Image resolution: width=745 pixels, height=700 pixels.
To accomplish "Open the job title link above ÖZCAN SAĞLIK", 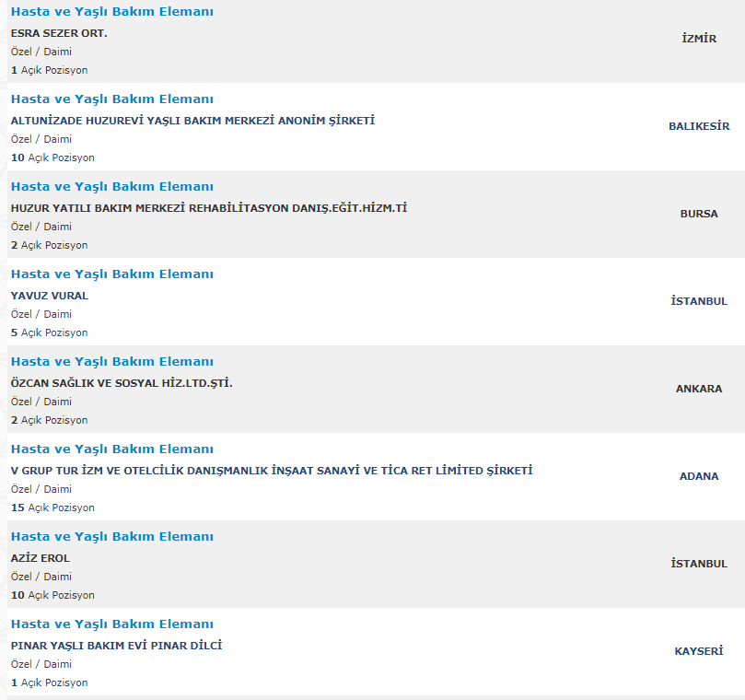I will click(111, 362).
